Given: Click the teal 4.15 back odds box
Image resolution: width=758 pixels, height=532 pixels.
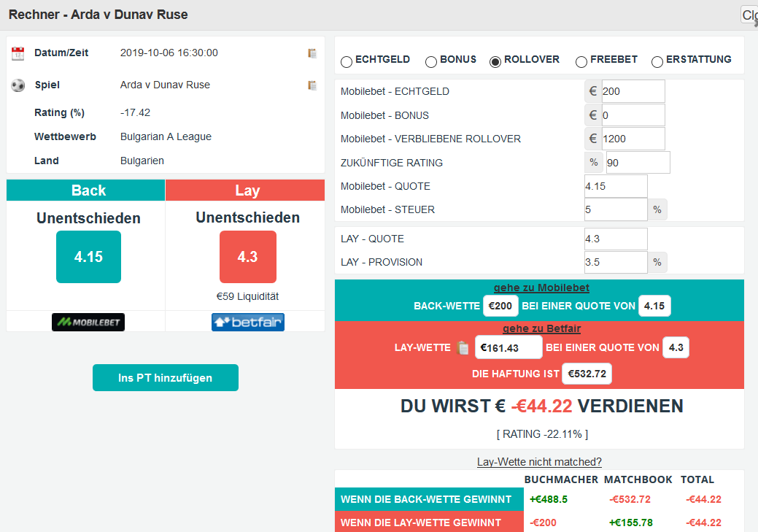Looking at the screenshot, I should click(x=88, y=257).
